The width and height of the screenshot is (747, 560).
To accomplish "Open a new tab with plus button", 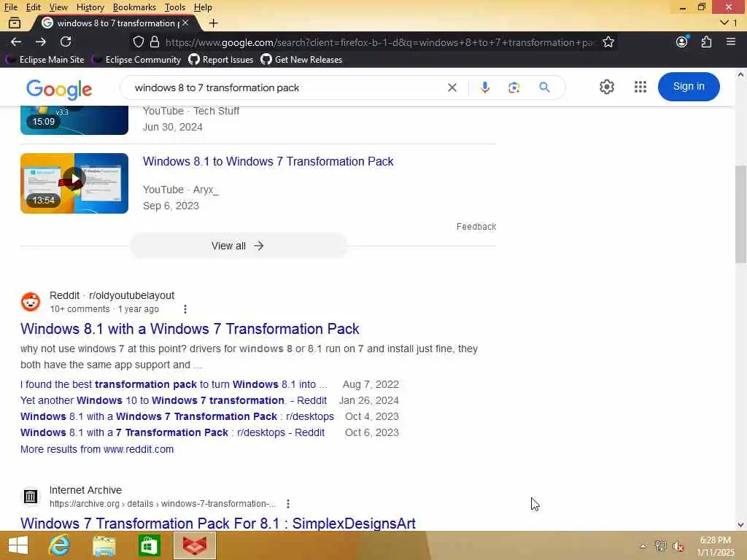I will pyautogui.click(x=214, y=23).
